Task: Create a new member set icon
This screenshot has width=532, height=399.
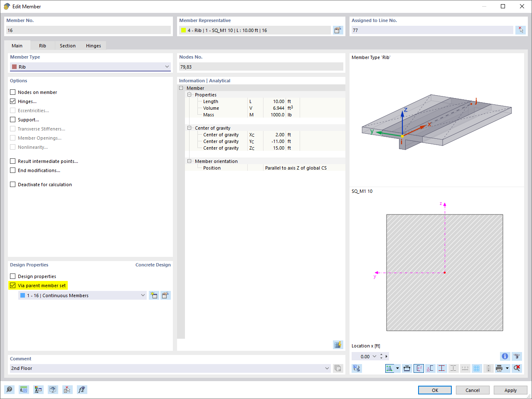Action: point(154,296)
